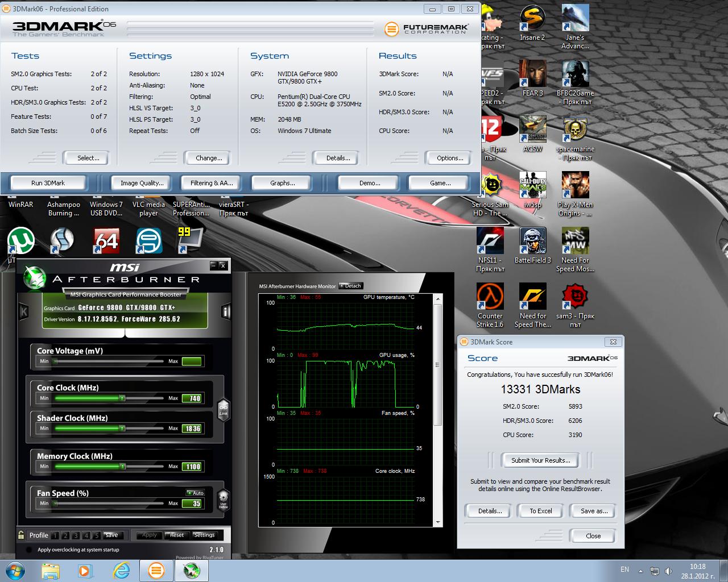This screenshot has height=582, width=728.
Task: Click the Insane 2 desktop icon
Action: pos(532,24)
